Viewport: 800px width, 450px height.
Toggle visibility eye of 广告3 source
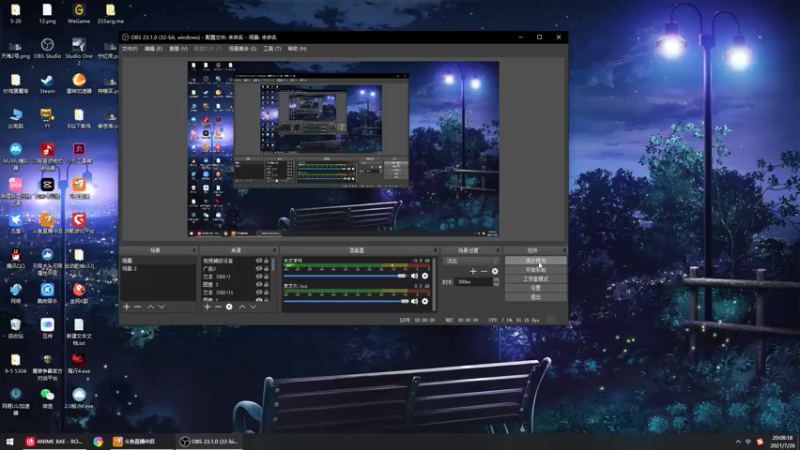259,268
